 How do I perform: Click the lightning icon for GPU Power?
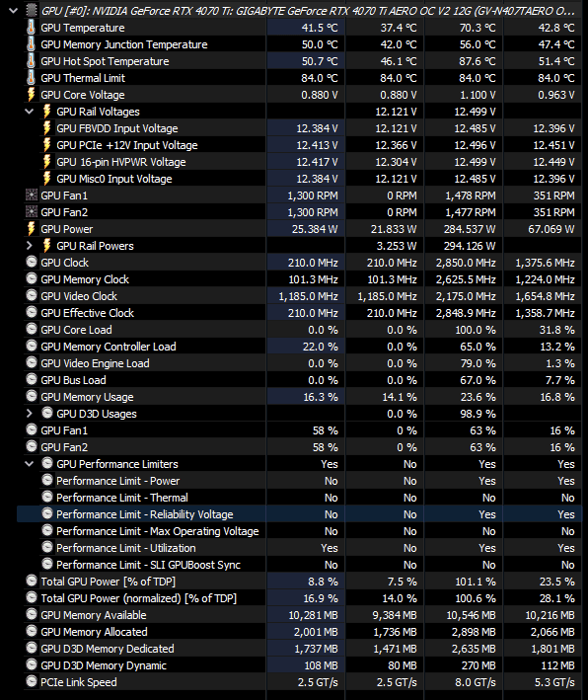32,229
